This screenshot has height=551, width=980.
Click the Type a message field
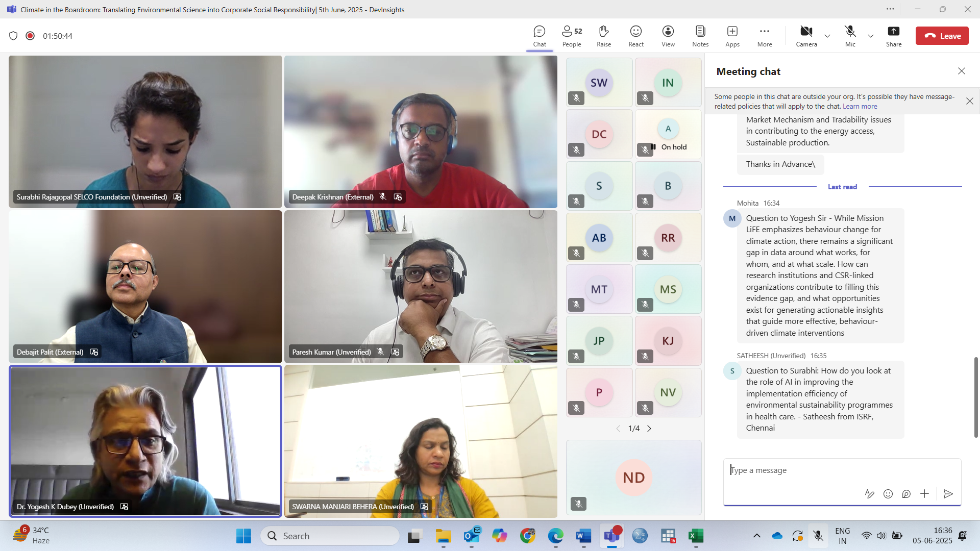point(842,470)
